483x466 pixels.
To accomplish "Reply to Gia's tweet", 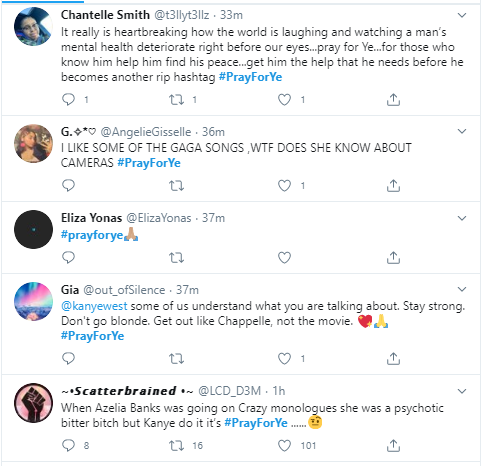I will pos(68,359).
